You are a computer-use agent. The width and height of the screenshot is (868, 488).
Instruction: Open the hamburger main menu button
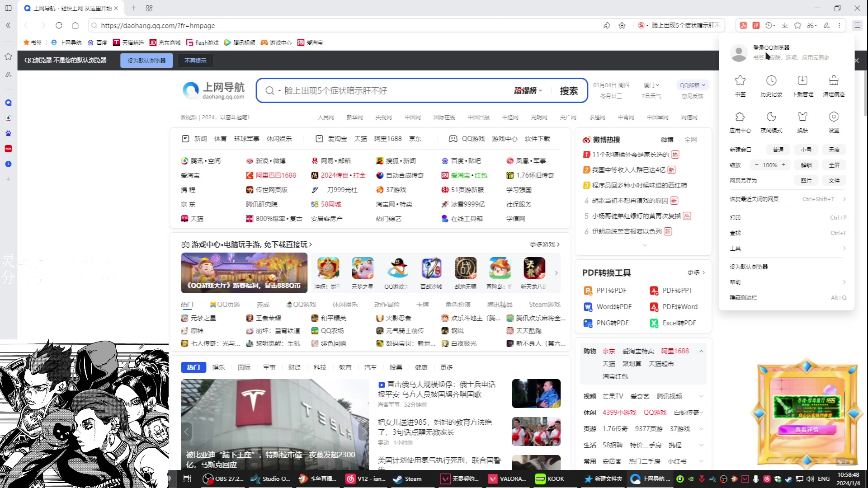857,25
